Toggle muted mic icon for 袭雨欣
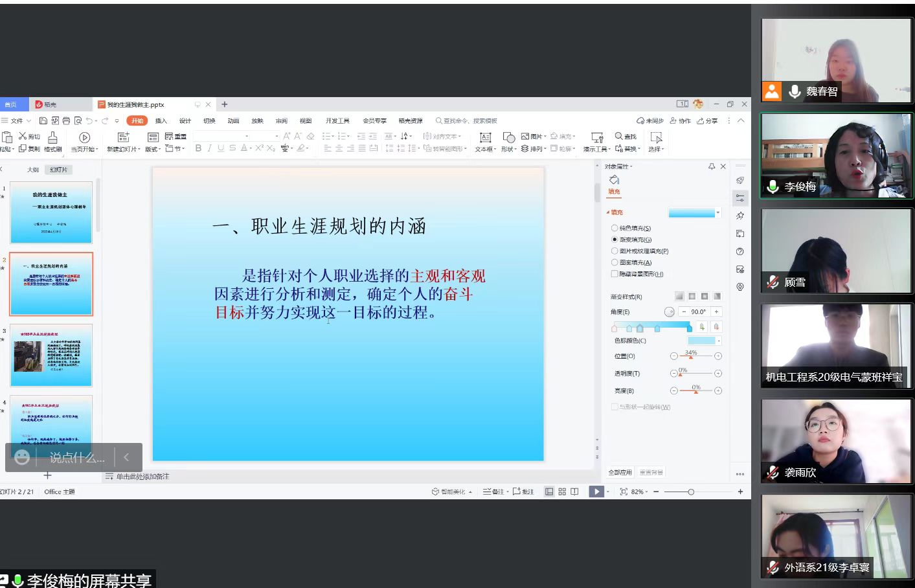Viewport: 915px width, 588px height. [773, 472]
